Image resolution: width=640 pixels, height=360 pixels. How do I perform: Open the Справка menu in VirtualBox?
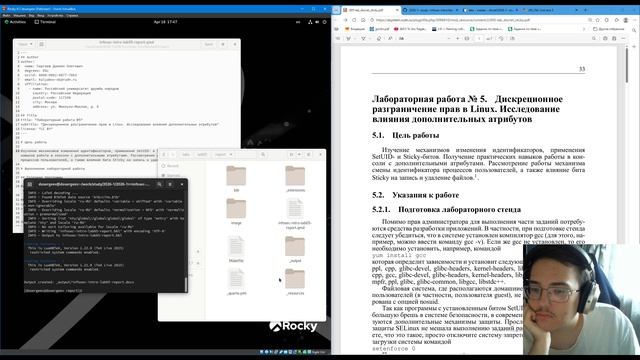click(x=72, y=16)
